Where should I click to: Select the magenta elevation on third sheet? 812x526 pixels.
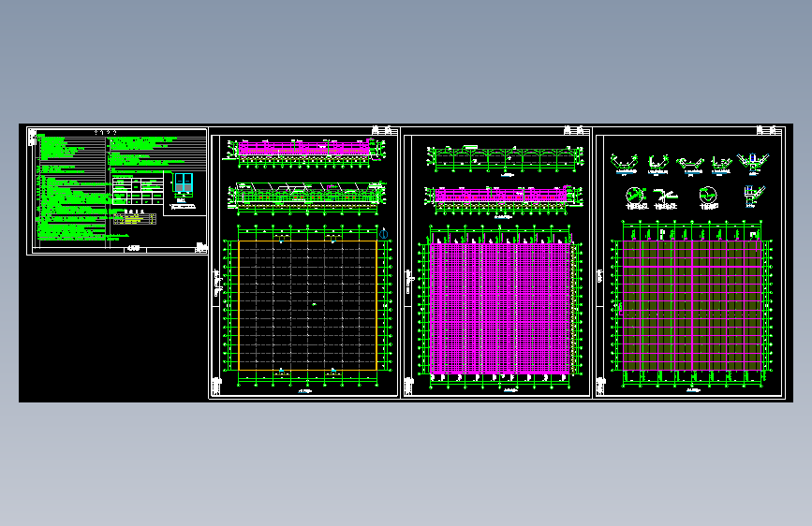[x=503, y=200]
